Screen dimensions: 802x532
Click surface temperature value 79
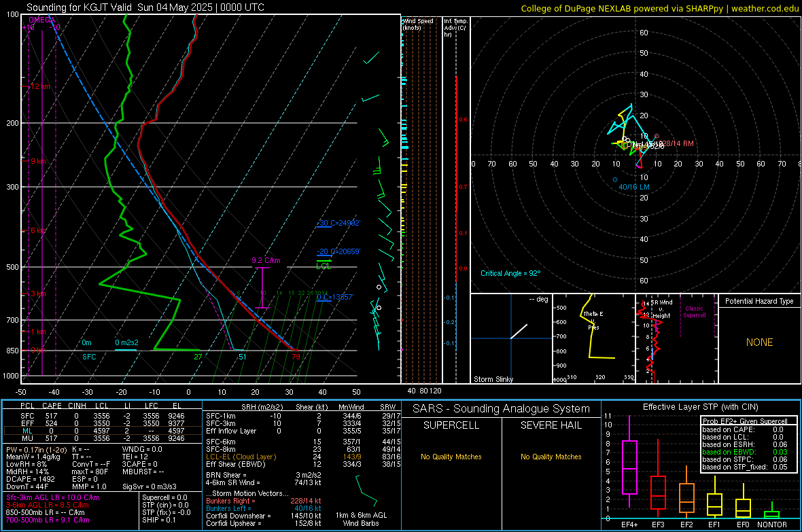coord(296,357)
